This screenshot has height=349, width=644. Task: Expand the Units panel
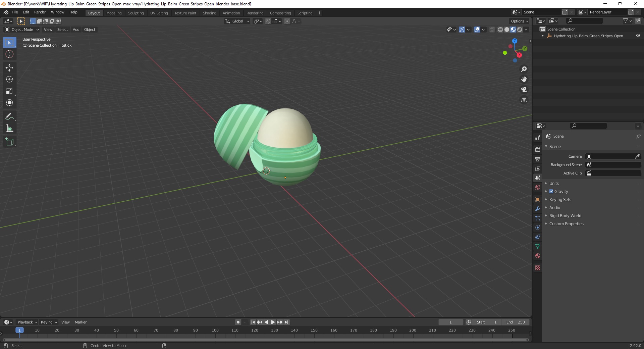click(x=554, y=183)
